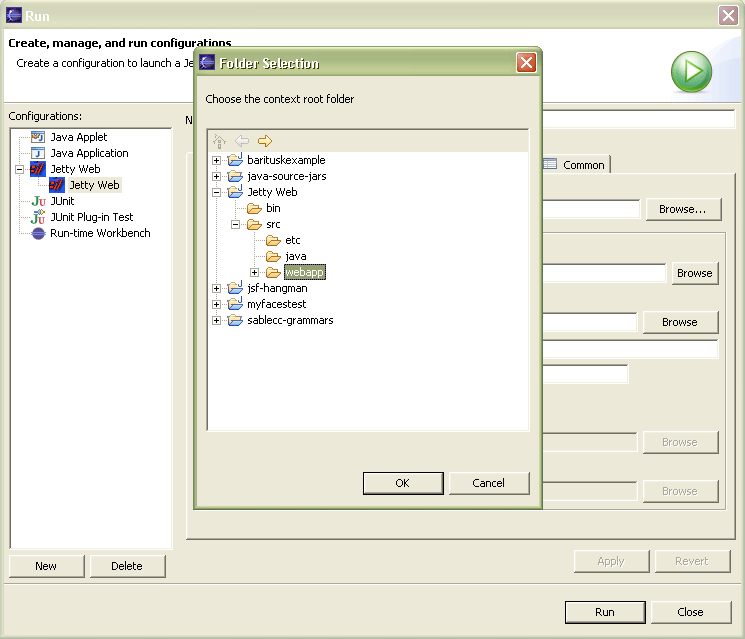The image size is (745, 639).
Task: Click the back arrow icon in folder toolbar
Action: coord(242,141)
